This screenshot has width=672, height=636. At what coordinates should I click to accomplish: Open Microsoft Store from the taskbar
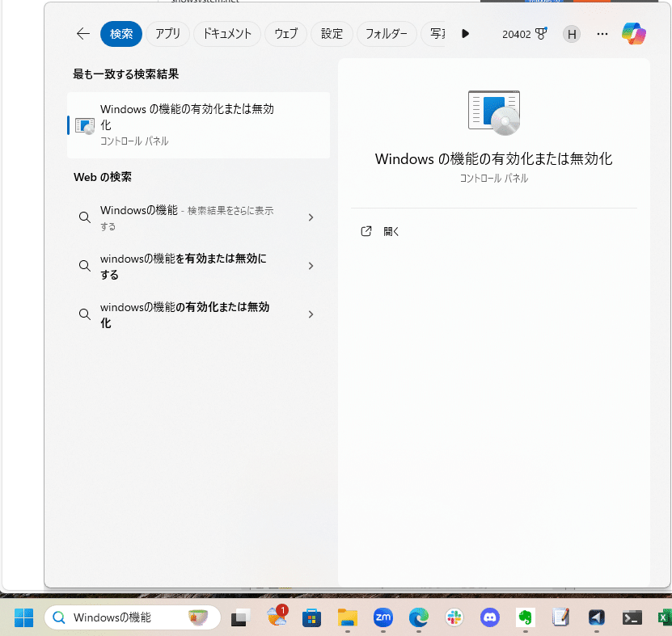pos(311,617)
